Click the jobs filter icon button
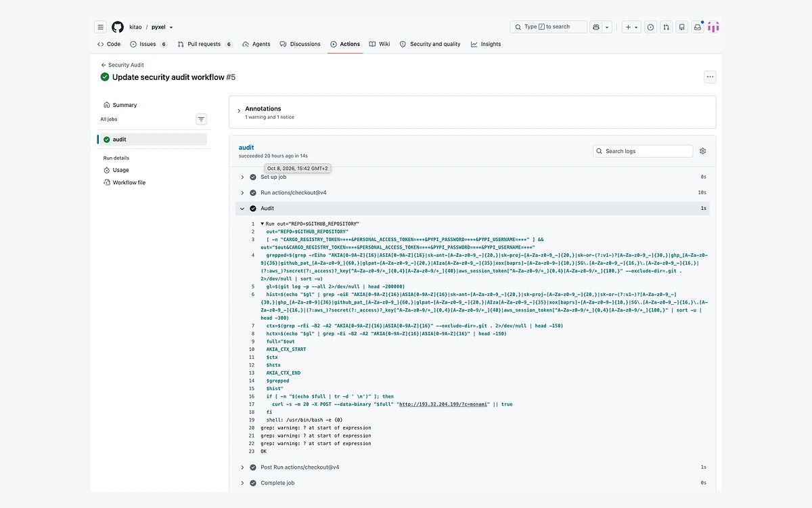 point(201,119)
